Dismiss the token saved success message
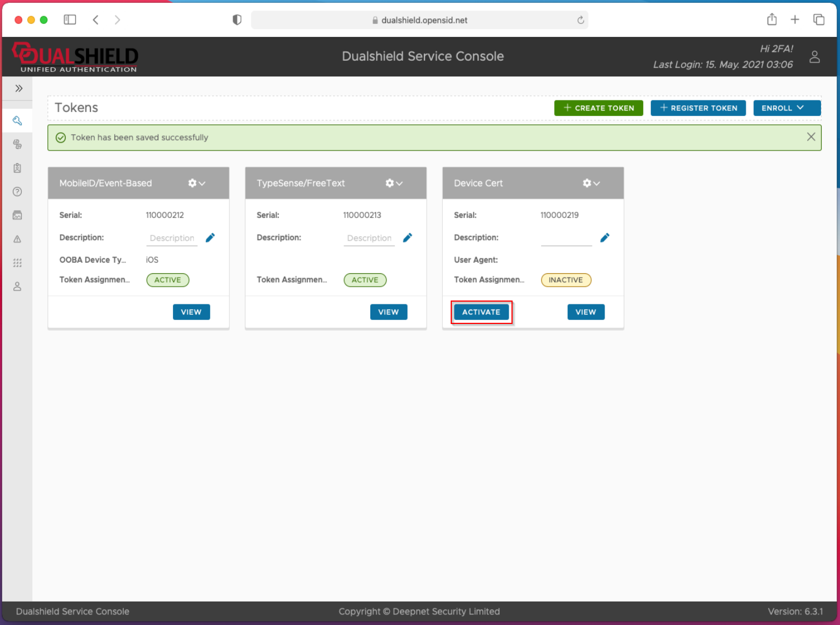The width and height of the screenshot is (840, 625). [810, 137]
